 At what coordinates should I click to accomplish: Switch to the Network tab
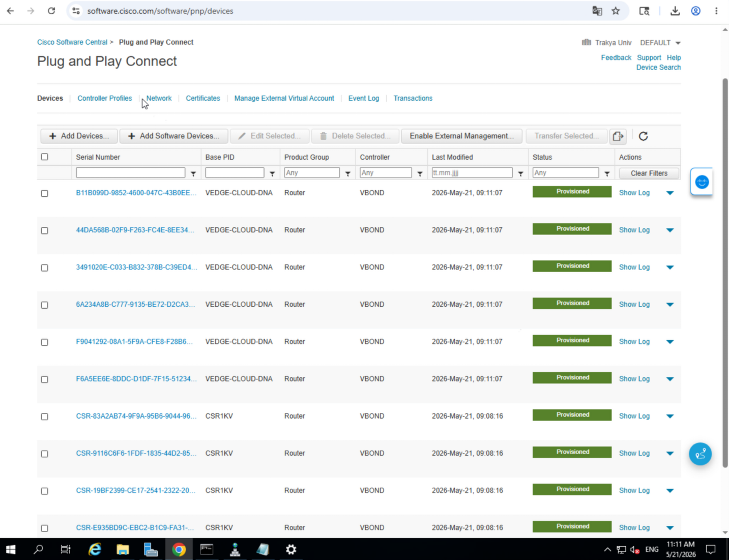159,98
